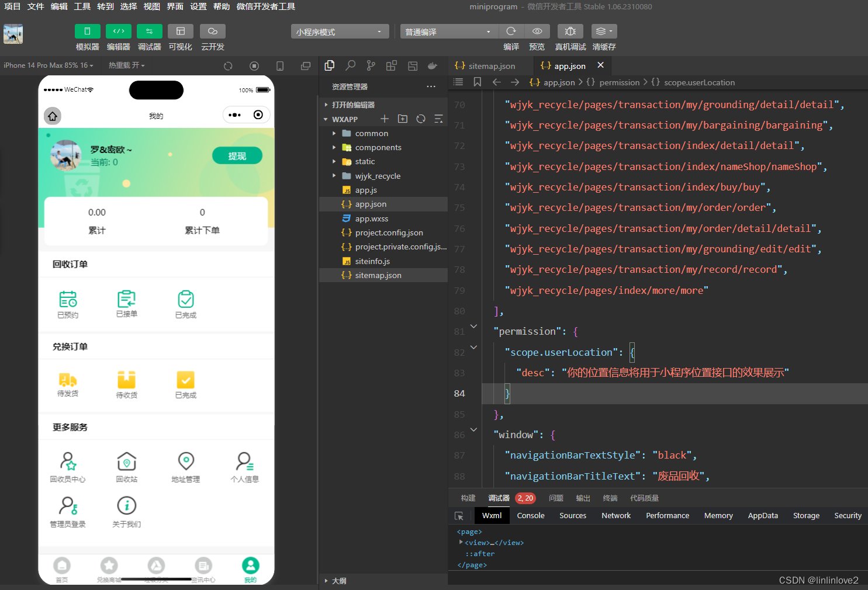Open the 微信开发者工具 menu
This screenshot has height=590, width=868.
coord(266,6)
